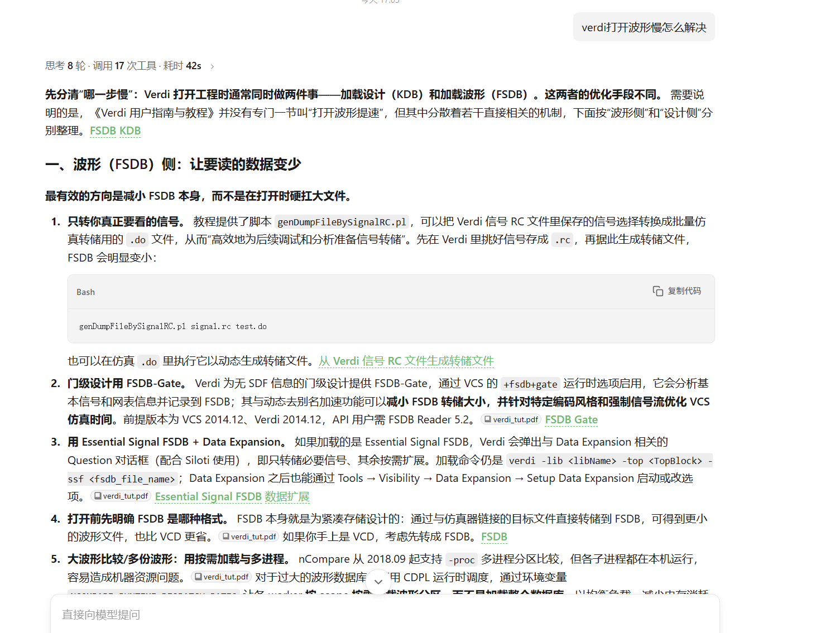Click the document icon in item 4's pdf chip

pyautogui.click(x=225, y=537)
